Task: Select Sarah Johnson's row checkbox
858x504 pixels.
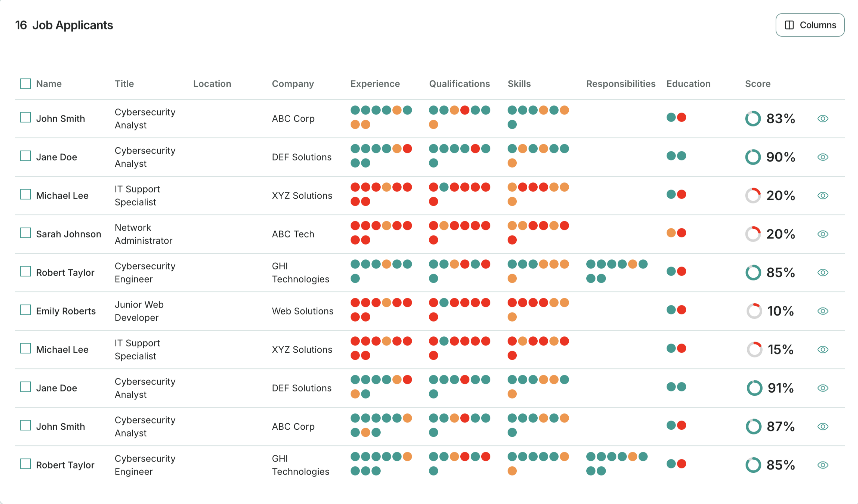Action: pyautogui.click(x=25, y=233)
